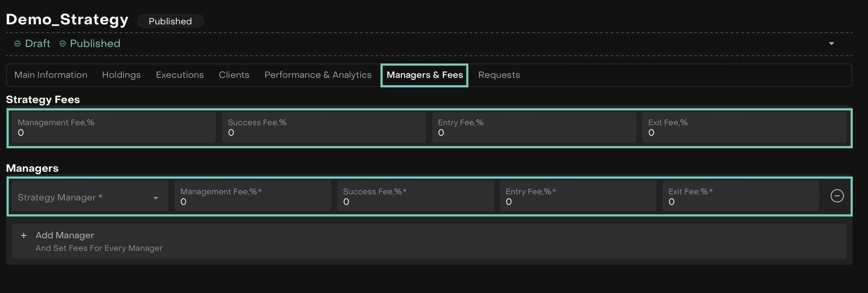Click the Draft status check icon

click(x=17, y=44)
